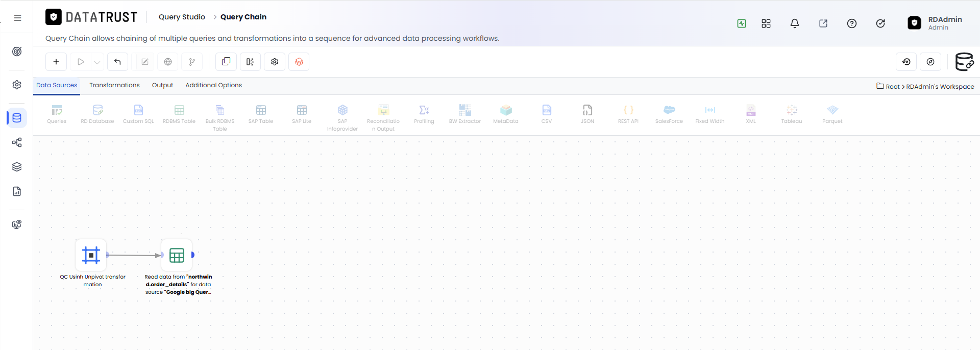The width and height of the screenshot is (980, 350).
Task: Click the globe toolbar icon
Action: coord(168,62)
